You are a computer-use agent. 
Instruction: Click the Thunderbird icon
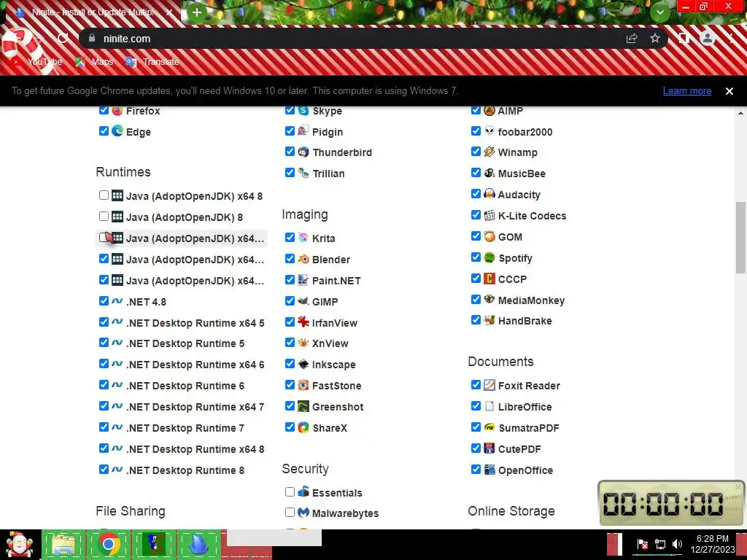coord(303,152)
